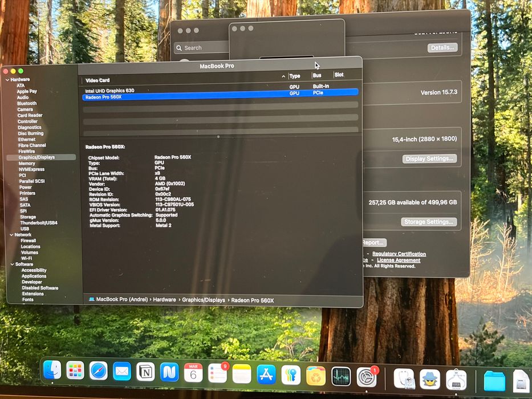The image size is (532, 399).
Task: Select Camera in the sidebar
Action: coord(25,109)
